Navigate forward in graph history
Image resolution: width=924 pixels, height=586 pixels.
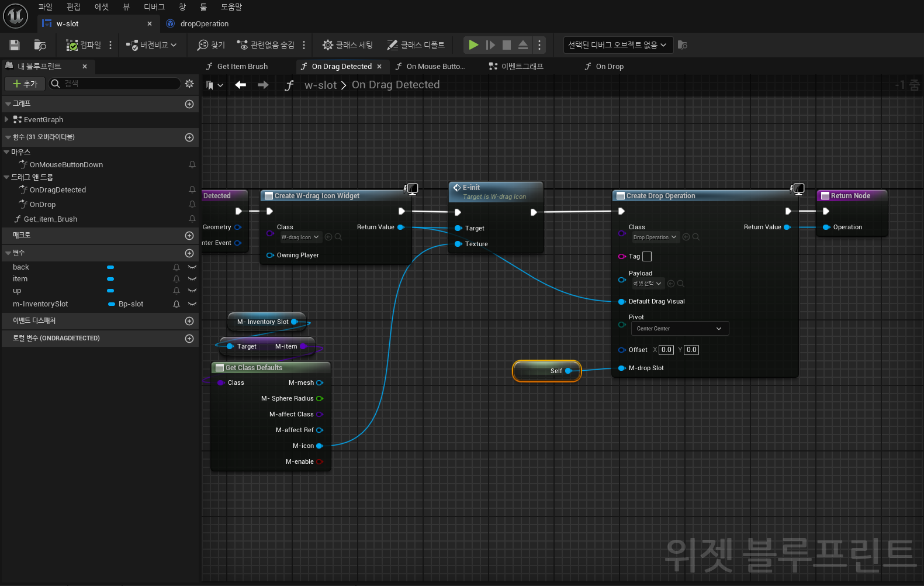click(x=263, y=85)
